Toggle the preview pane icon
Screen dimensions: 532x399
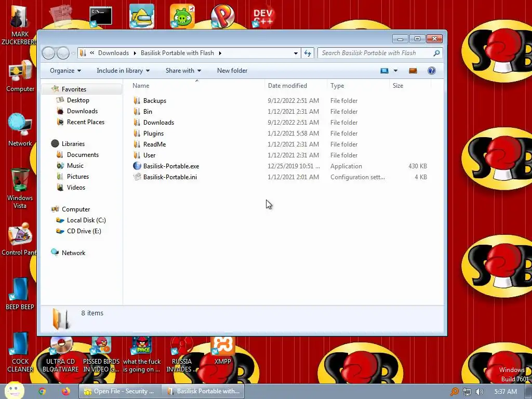coord(413,71)
